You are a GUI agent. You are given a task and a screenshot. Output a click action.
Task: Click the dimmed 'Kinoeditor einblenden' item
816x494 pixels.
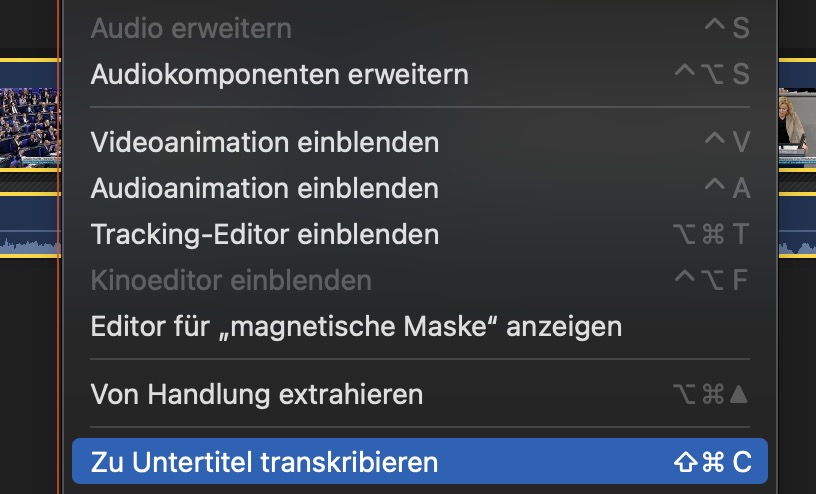point(231,280)
